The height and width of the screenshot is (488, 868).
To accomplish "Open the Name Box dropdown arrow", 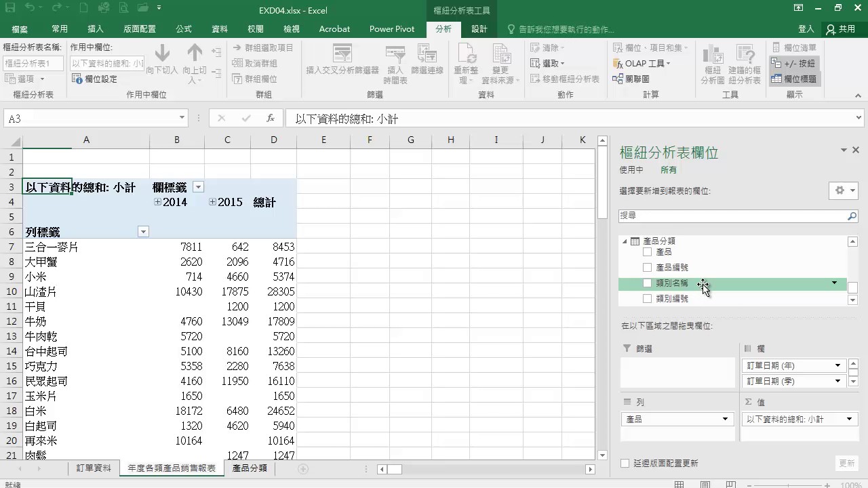I will pos(182,118).
